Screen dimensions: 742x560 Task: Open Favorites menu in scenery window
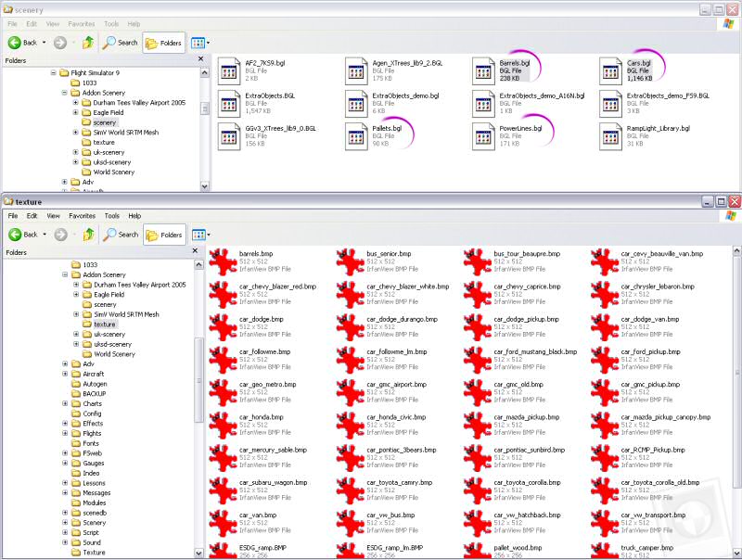coord(81,23)
